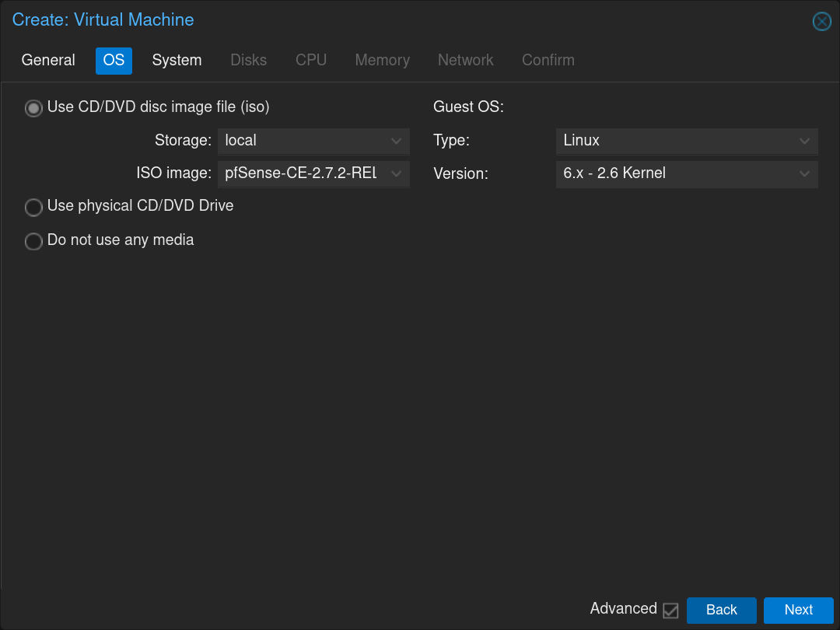Select Use CD/DVD disc image file radio
Screen dimensions: 840x630
[33, 108]
